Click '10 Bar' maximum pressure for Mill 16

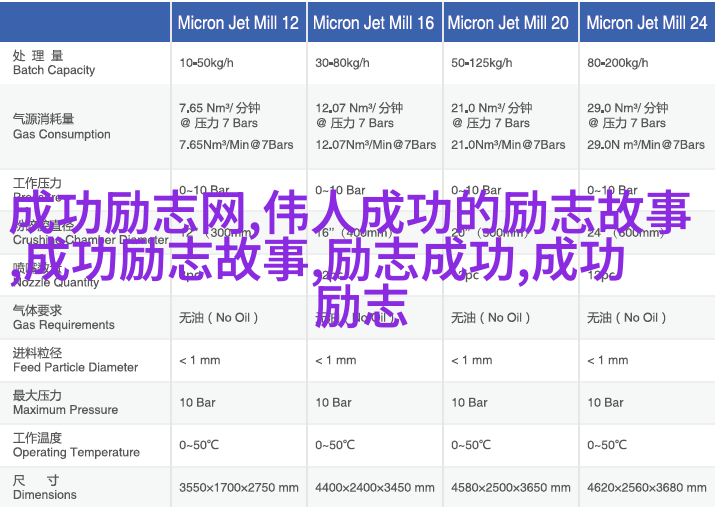click(x=333, y=402)
